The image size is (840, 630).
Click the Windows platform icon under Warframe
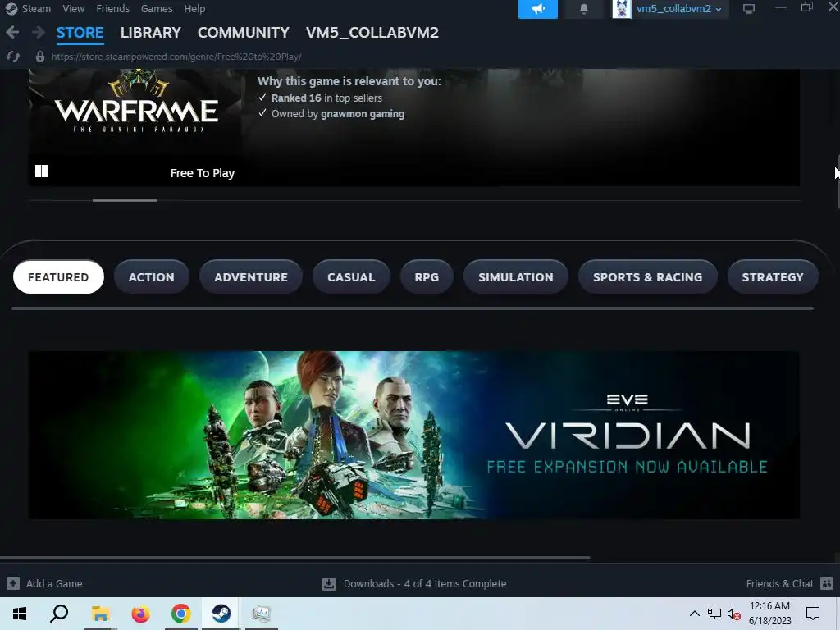[41, 171]
